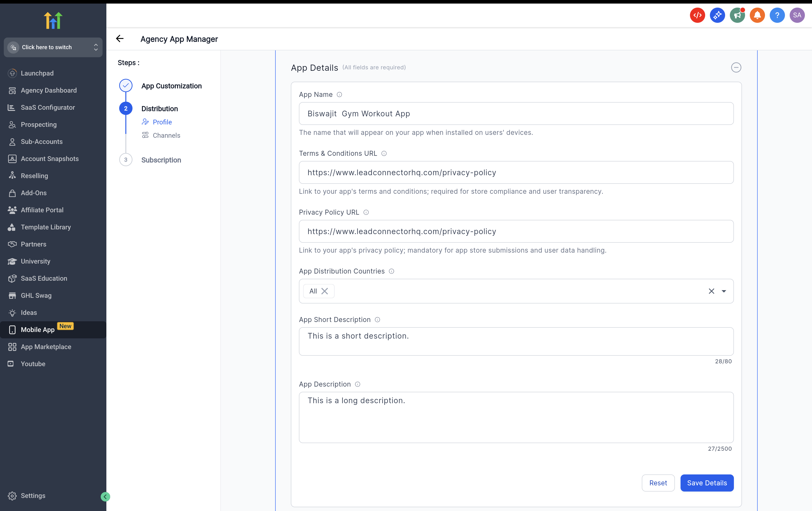
Task: Go to the Subscription step
Action: [x=161, y=160]
